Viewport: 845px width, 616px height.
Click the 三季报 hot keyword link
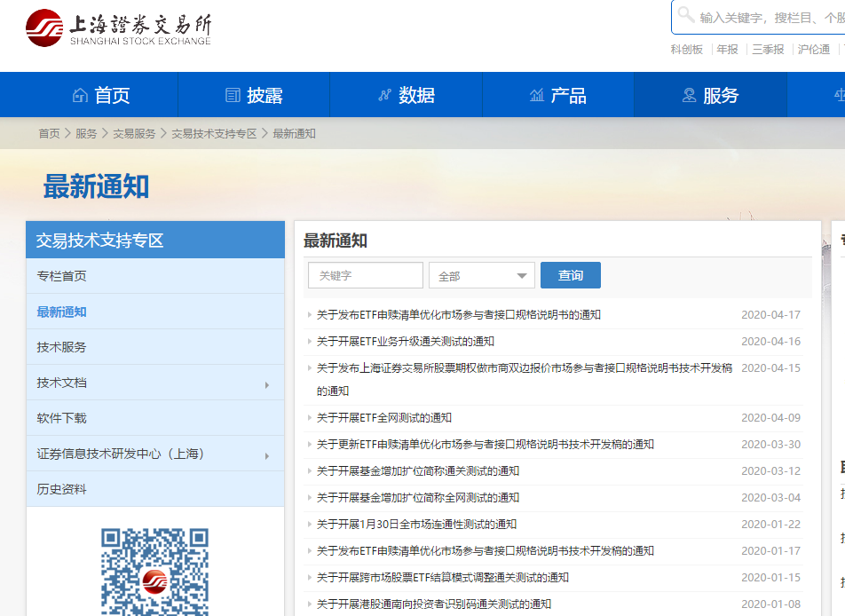768,50
